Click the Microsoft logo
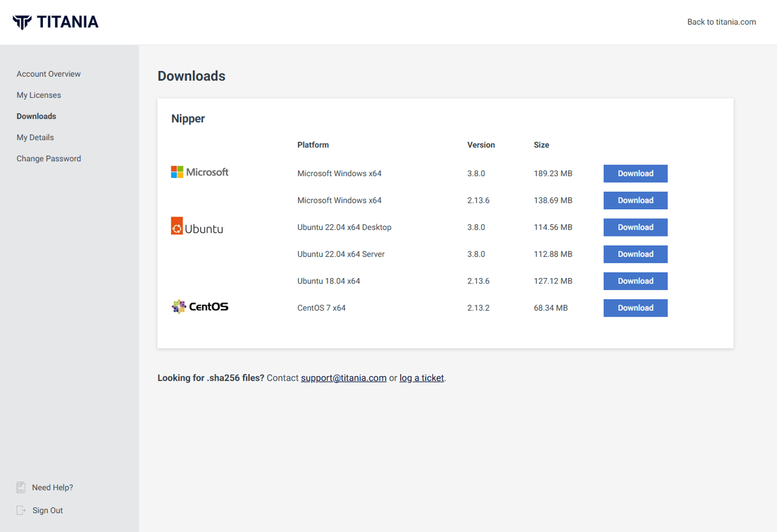777x532 pixels. point(200,172)
